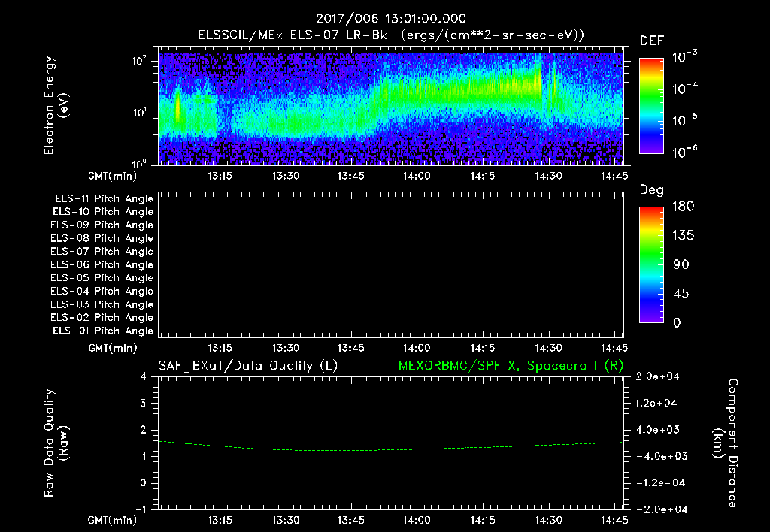Click the 10^-5 DEF color bar value
The height and width of the screenshot is (532, 770).
684,119
